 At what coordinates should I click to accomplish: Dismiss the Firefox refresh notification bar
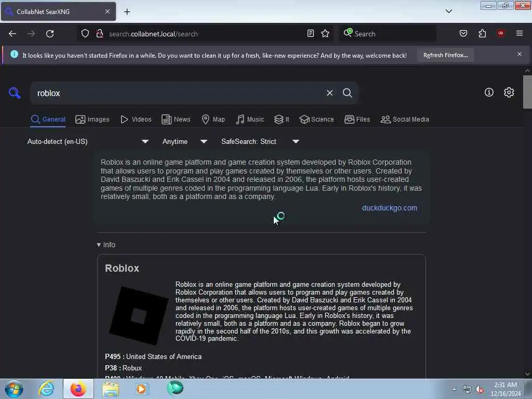520,54
